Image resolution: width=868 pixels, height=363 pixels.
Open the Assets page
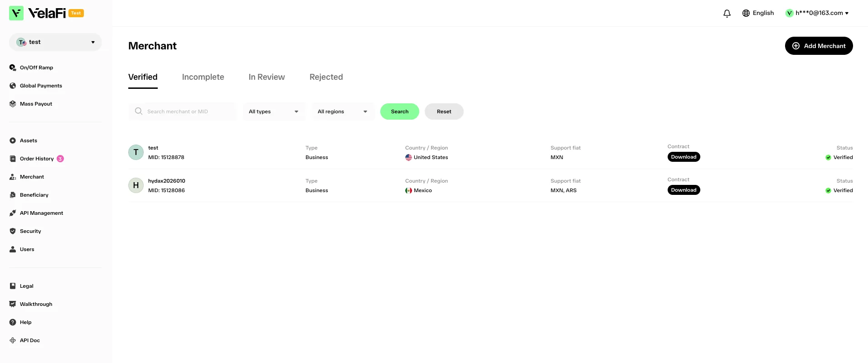pyautogui.click(x=28, y=140)
